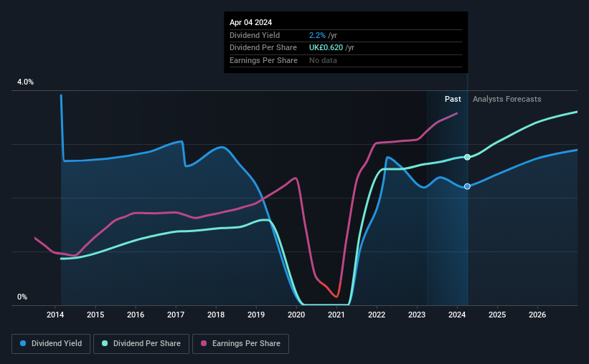Click the 0% y-axis label
This screenshot has width=589, height=364.
(22, 297)
